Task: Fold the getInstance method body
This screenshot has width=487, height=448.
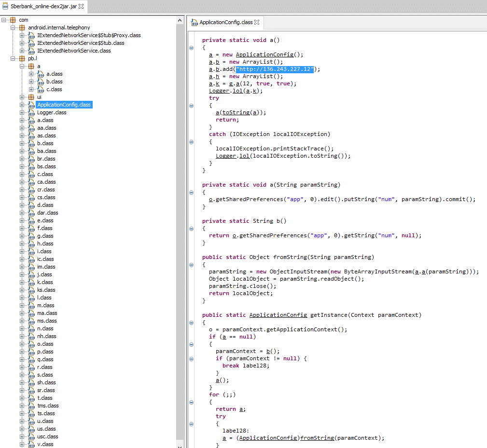Action: pyautogui.click(x=191, y=323)
